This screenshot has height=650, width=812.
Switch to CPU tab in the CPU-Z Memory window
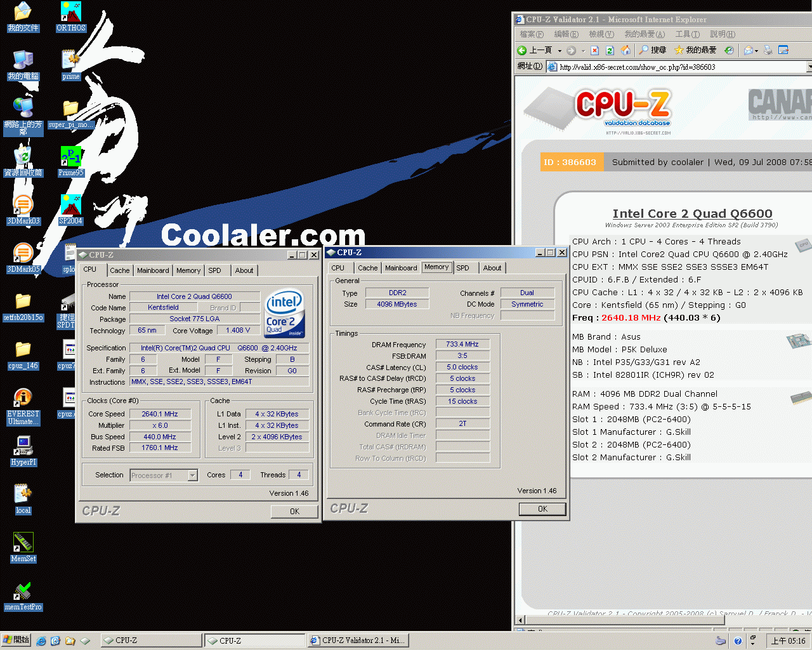pos(338,268)
